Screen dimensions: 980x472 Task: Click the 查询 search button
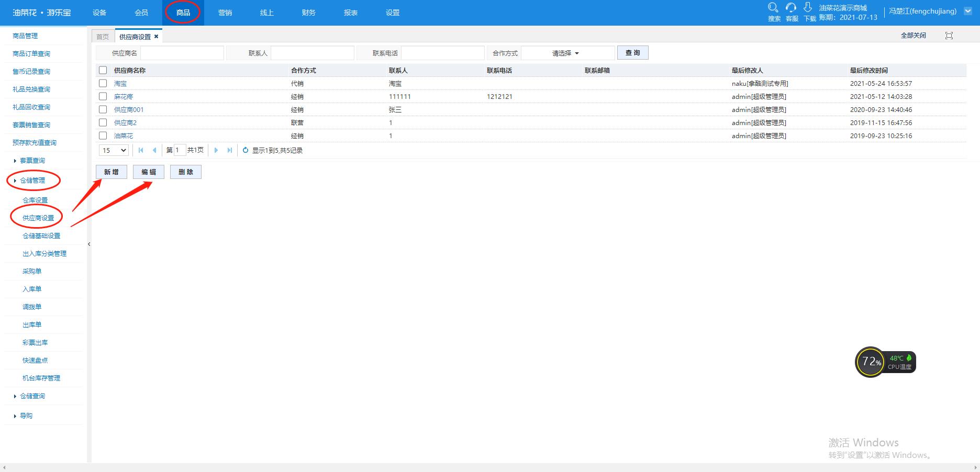633,53
